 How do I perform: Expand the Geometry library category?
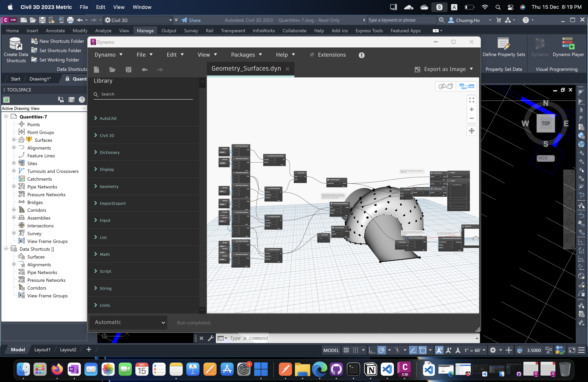(x=109, y=186)
